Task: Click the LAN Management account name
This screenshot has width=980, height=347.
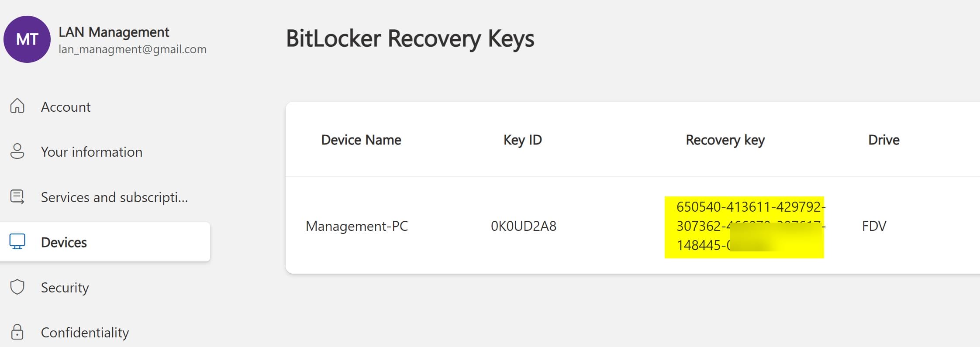Action: pos(114,32)
